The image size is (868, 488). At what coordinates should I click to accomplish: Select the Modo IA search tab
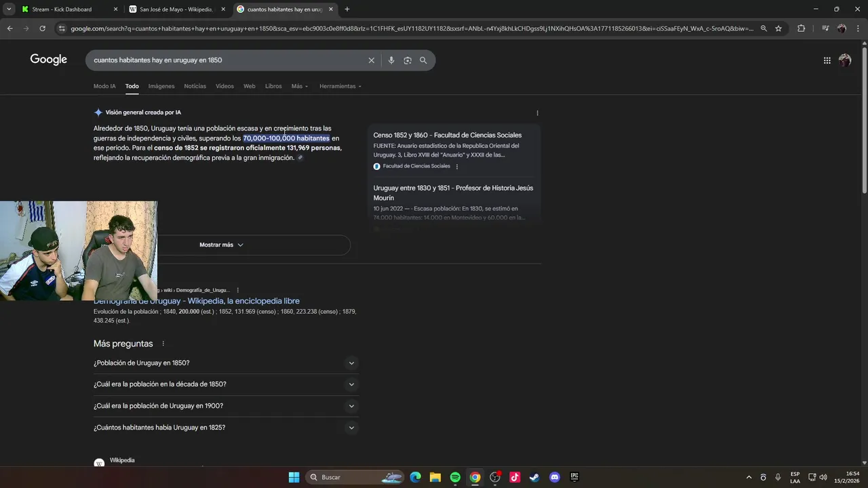tap(104, 86)
